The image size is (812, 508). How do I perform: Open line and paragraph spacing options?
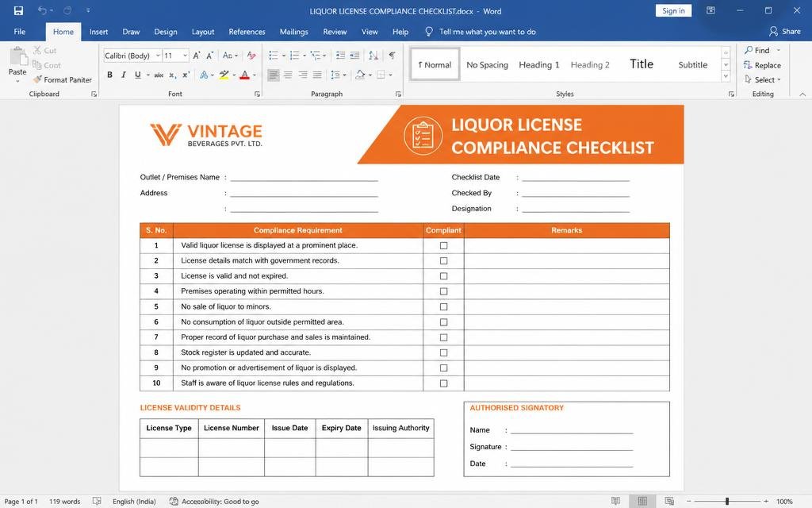[338, 75]
